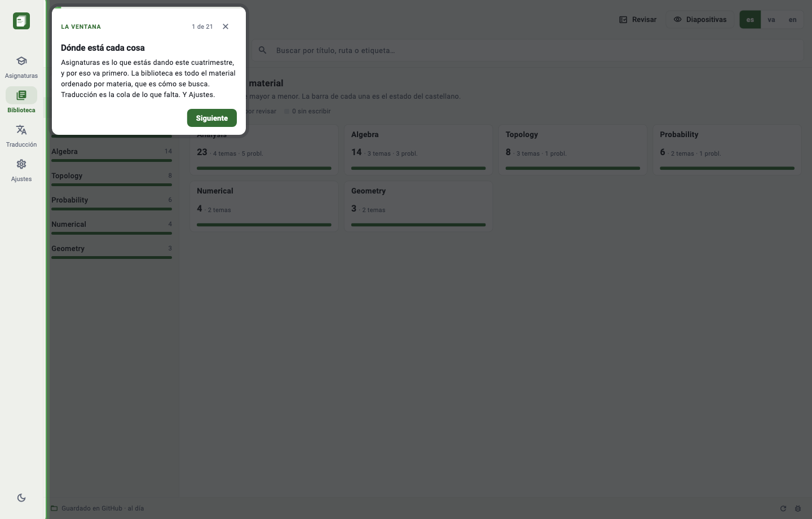This screenshot has width=812, height=519.
Task: Click the Algebra card progress bar
Action: (x=418, y=168)
